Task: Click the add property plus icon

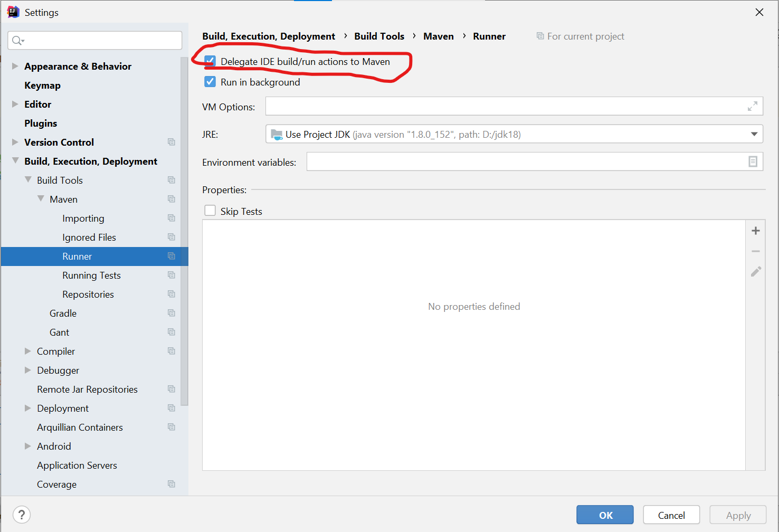Action: 756,231
